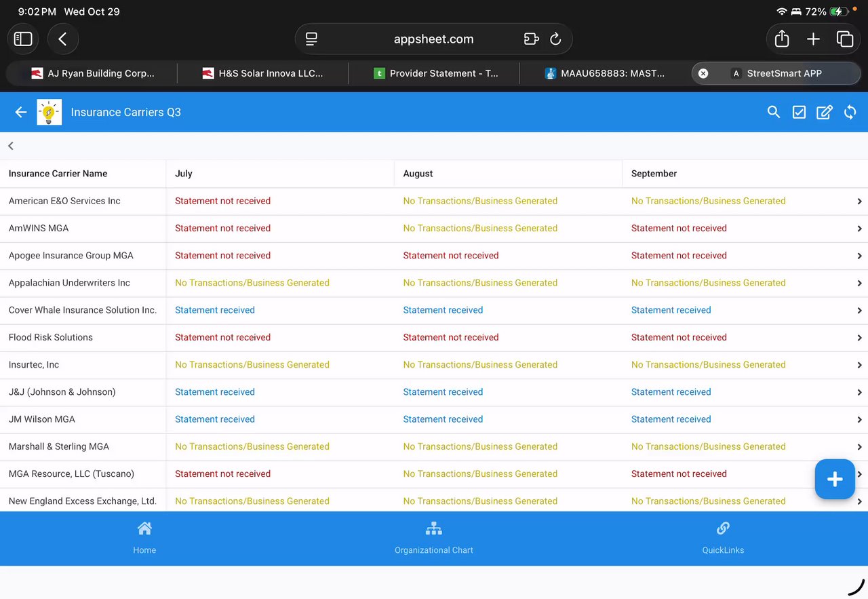The image size is (868, 599).
Task: Sort by the Insurance Carrier Name column header
Action: 58,174
